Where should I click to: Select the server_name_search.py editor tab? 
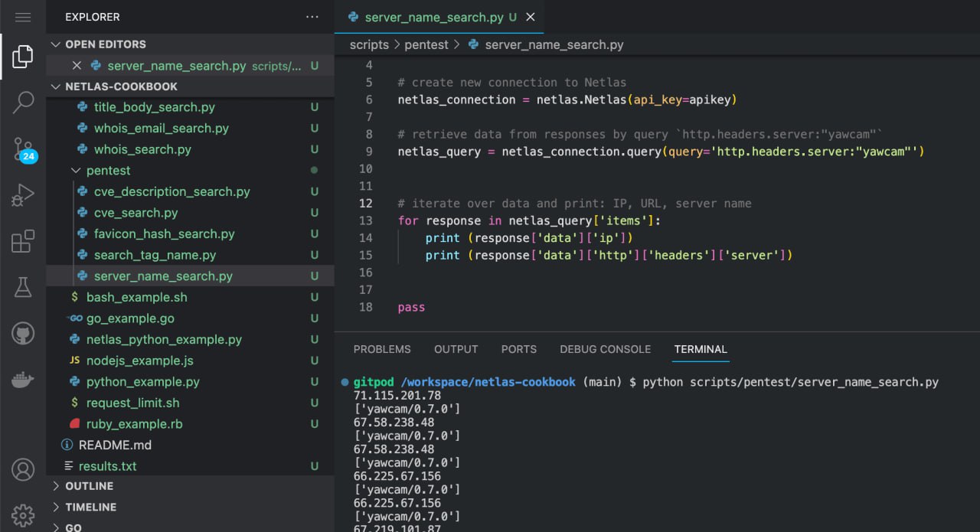click(x=439, y=17)
